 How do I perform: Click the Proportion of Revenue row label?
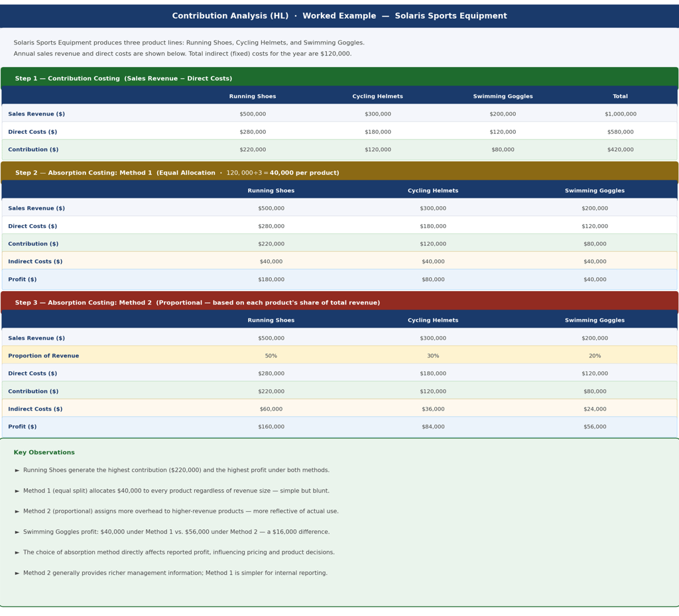coord(43,356)
